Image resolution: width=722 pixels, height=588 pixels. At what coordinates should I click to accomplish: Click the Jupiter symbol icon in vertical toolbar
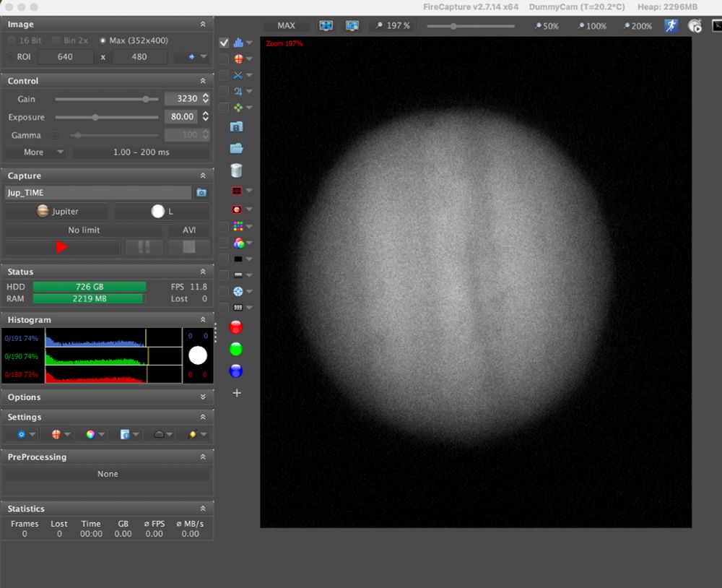pyautogui.click(x=238, y=90)
